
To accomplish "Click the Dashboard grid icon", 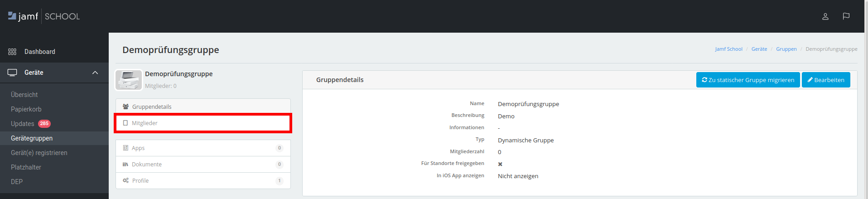I will pos(12,52).
